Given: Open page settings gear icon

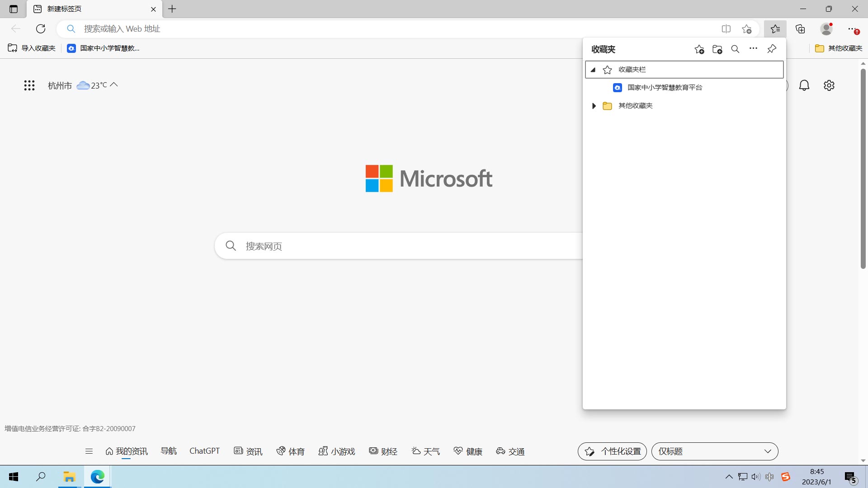Looking at the screenshot, I should [x=829, y=85].
